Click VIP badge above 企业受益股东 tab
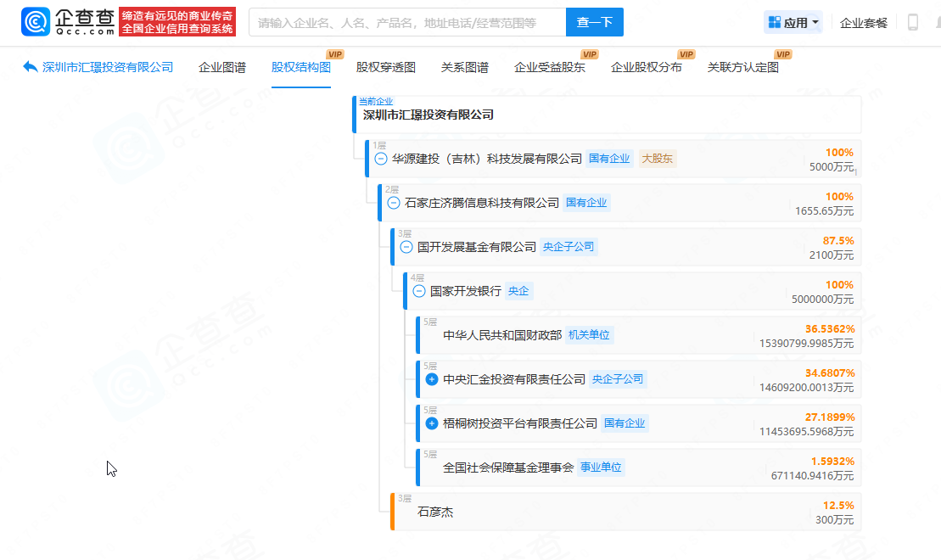This screenshot has width=941, height=560. pyautogui.click(x=590, y=54)
